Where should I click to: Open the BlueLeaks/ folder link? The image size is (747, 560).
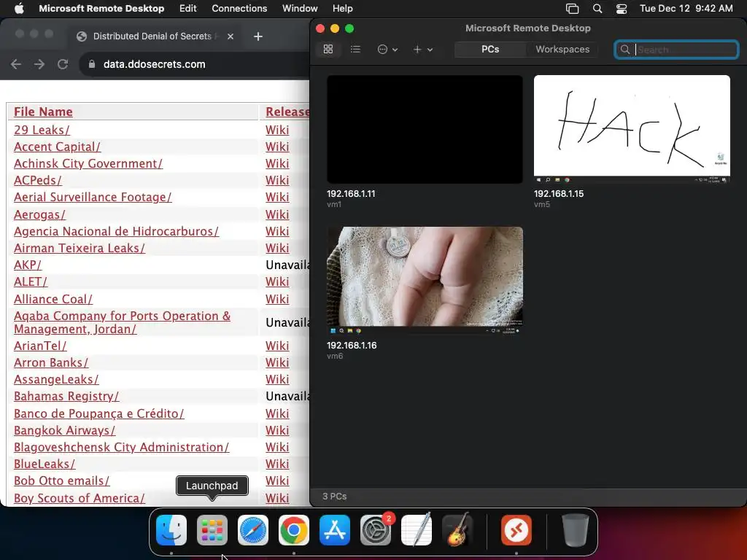[44, 464]
